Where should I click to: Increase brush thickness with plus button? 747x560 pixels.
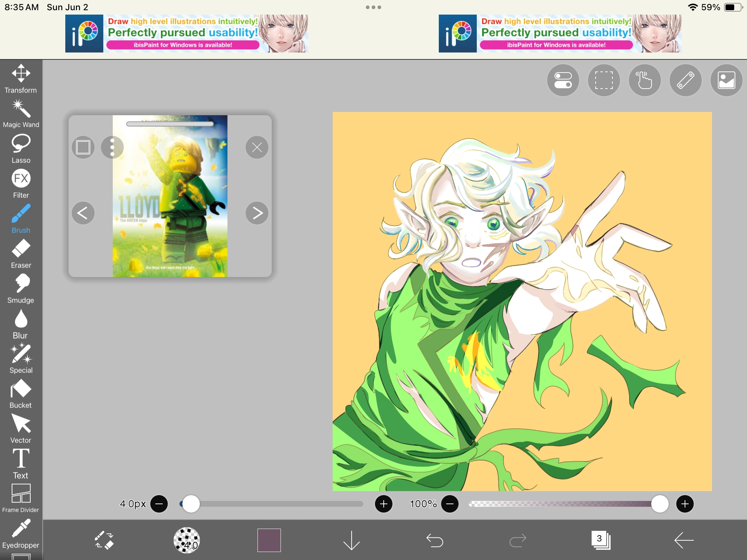(x=383, y=504)
